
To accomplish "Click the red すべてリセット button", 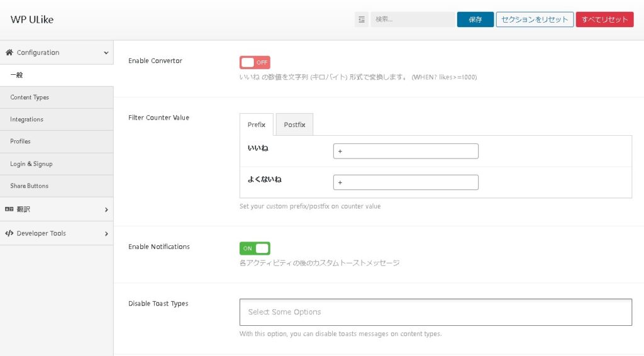I will point(604,19).
